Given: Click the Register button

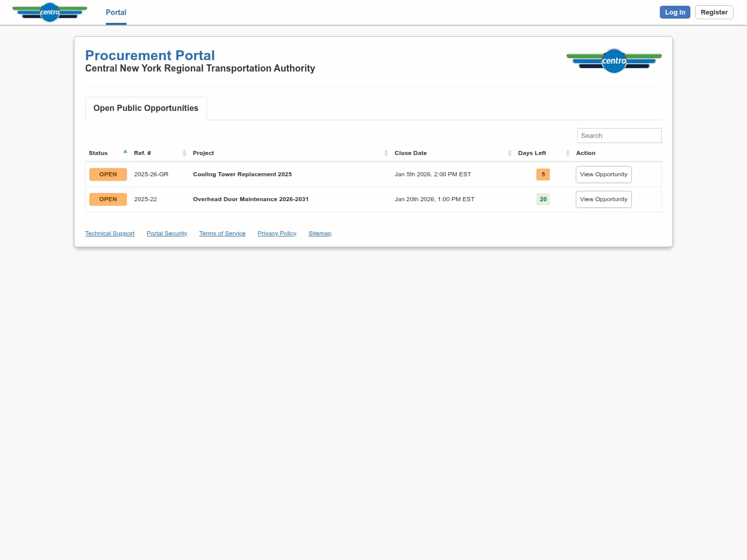Looking at the screenshot, I should click(714, 12).
